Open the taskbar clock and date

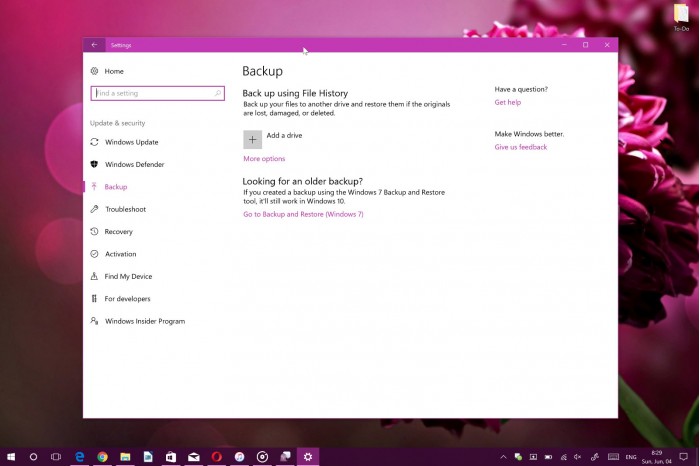[657, 457]
